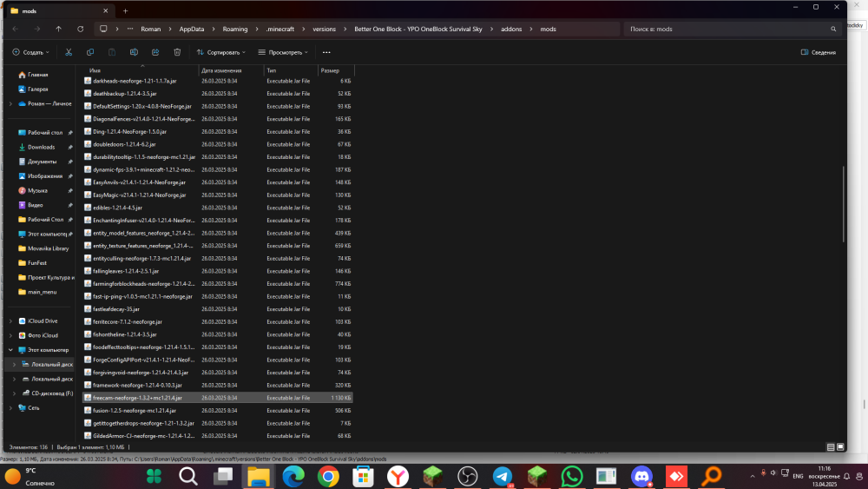This screenshot has width=868, height=489.
Task: Open Документы in the sidebar
Action: [x=42, y=162]
